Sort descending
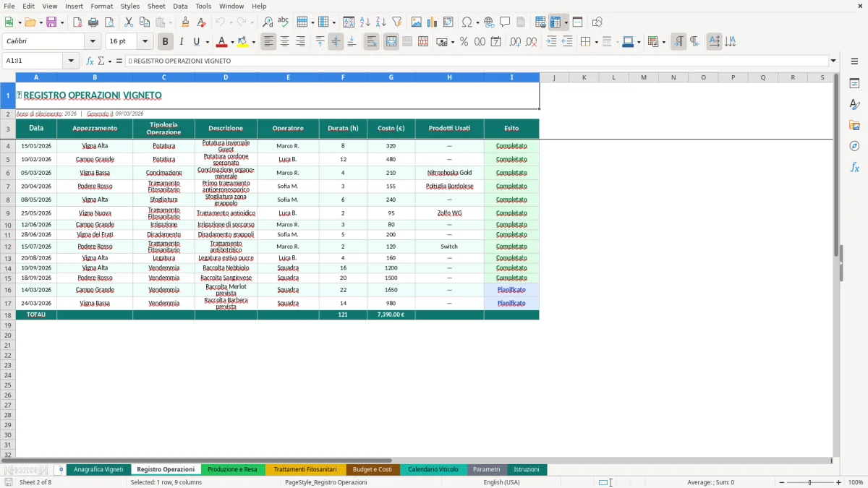The width and height of the screenshot is (868, 488). point(381,22)
